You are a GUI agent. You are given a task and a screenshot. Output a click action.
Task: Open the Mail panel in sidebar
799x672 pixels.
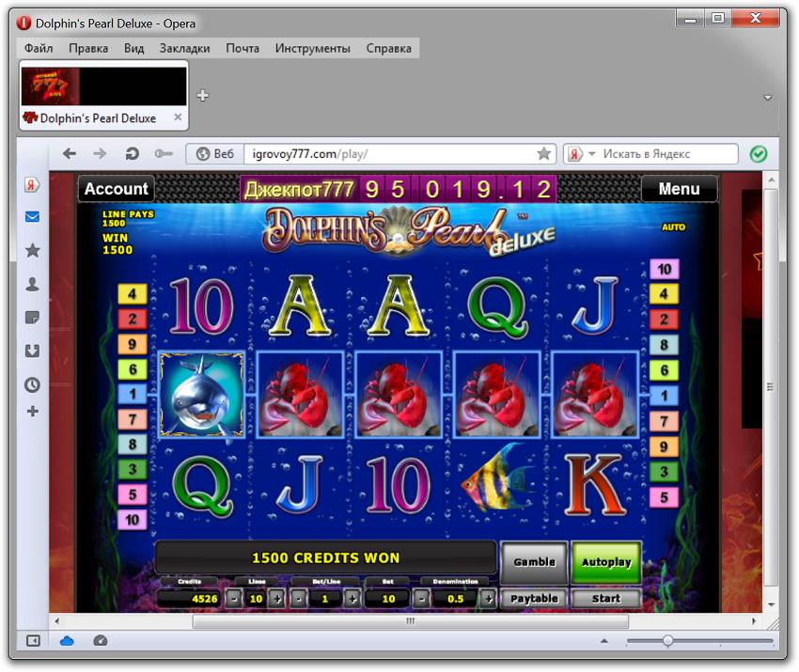(32, 217)
